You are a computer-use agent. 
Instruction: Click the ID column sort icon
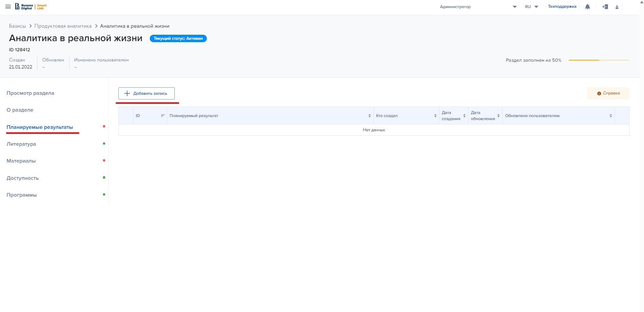click(163, 116)
